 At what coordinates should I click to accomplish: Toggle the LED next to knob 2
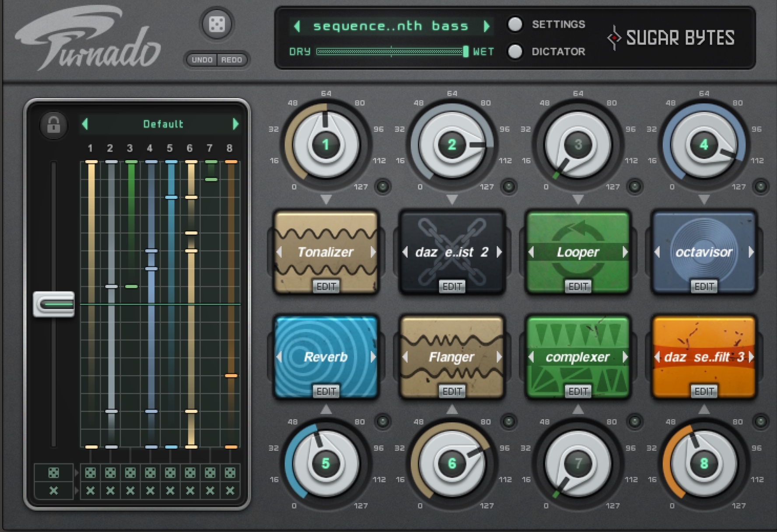[x=509, y=187]
